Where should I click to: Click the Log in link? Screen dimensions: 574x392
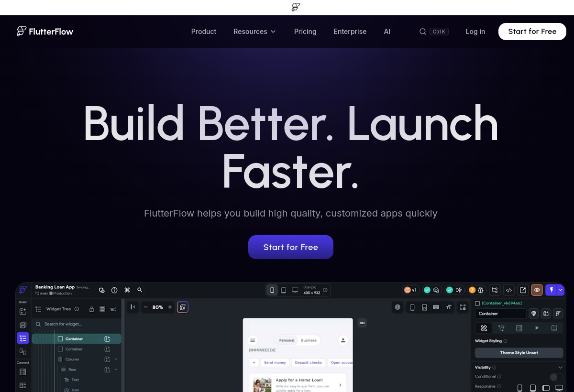coord(475,32)
